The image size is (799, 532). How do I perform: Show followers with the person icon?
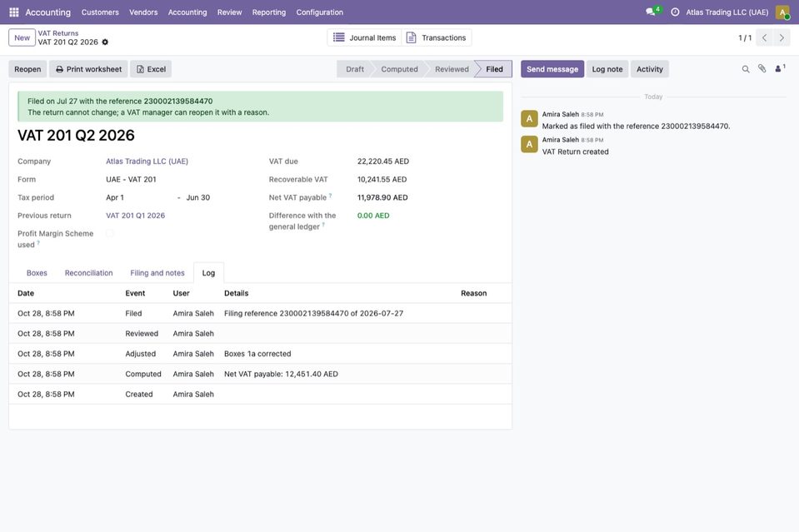(x=780, y=69)
